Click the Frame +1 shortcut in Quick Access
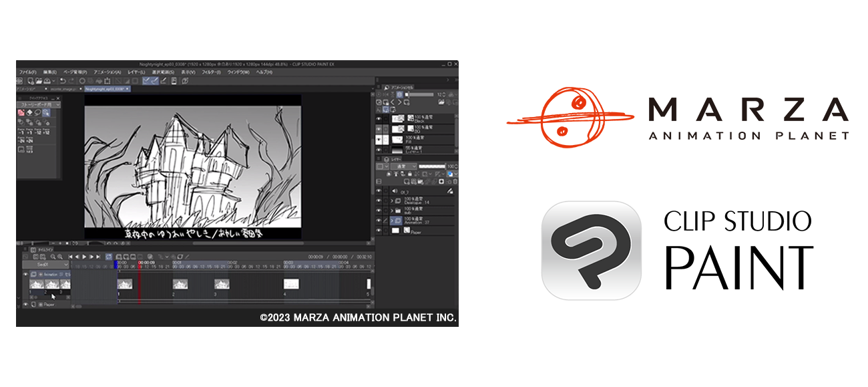The image size is (868, 387). 29,132
